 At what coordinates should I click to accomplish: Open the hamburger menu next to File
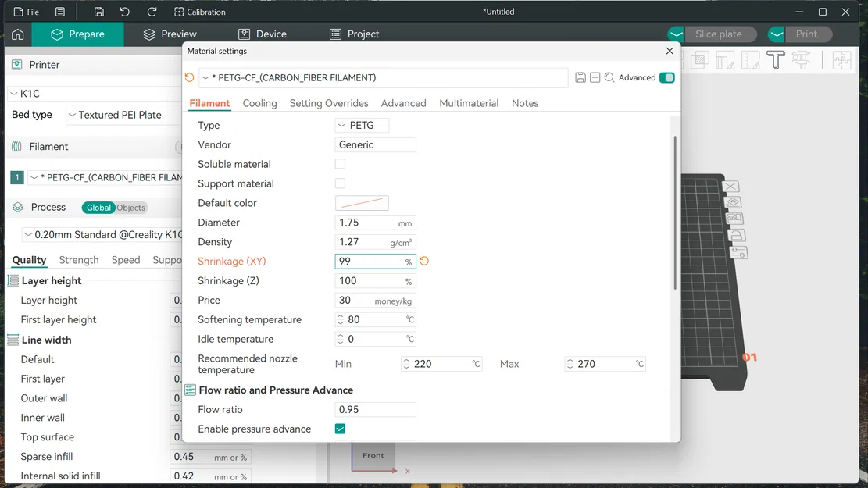point(60,12)
